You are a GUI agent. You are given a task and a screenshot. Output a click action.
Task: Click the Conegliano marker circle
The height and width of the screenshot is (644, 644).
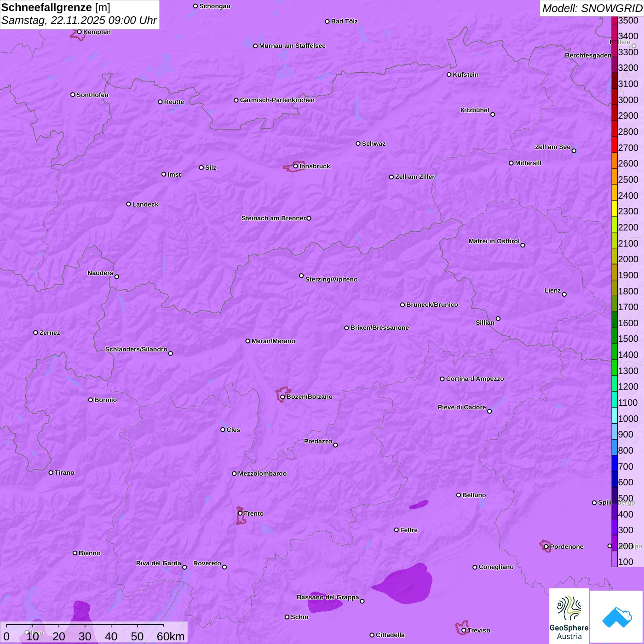click(475, 567)
